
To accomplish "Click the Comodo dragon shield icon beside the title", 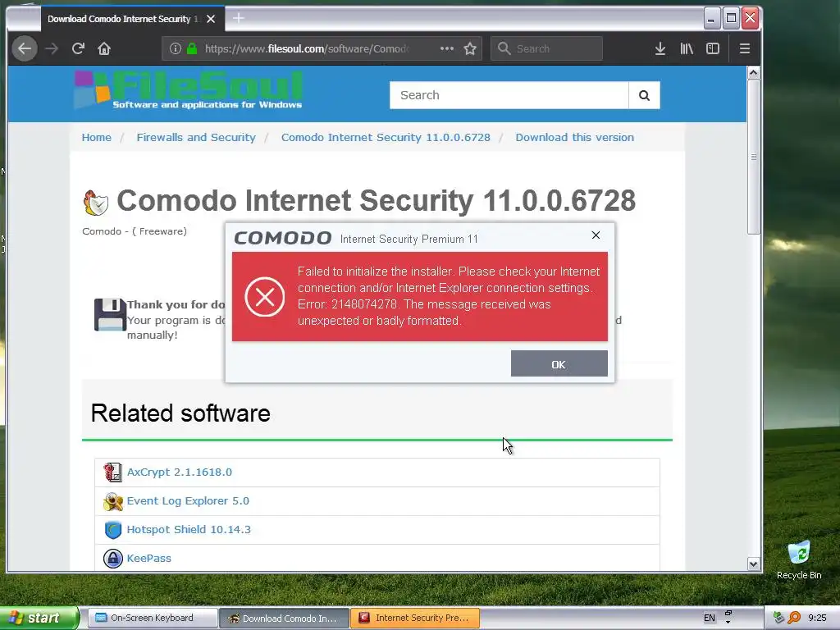I will pos(96,203).
